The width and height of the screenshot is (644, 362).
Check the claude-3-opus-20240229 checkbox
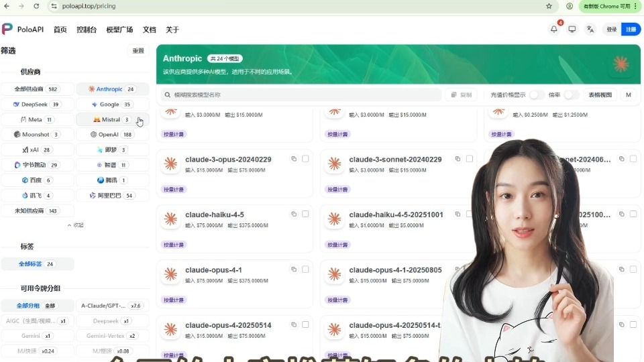pos(305,159)
